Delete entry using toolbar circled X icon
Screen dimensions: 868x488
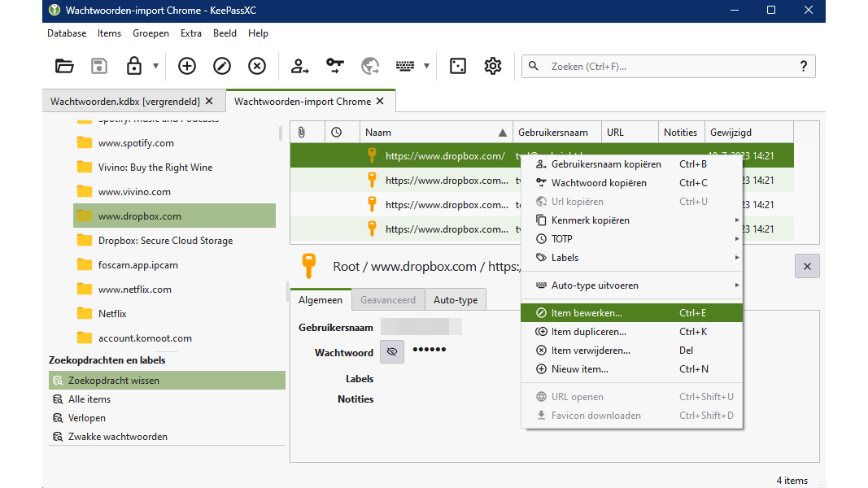[257, 67]
